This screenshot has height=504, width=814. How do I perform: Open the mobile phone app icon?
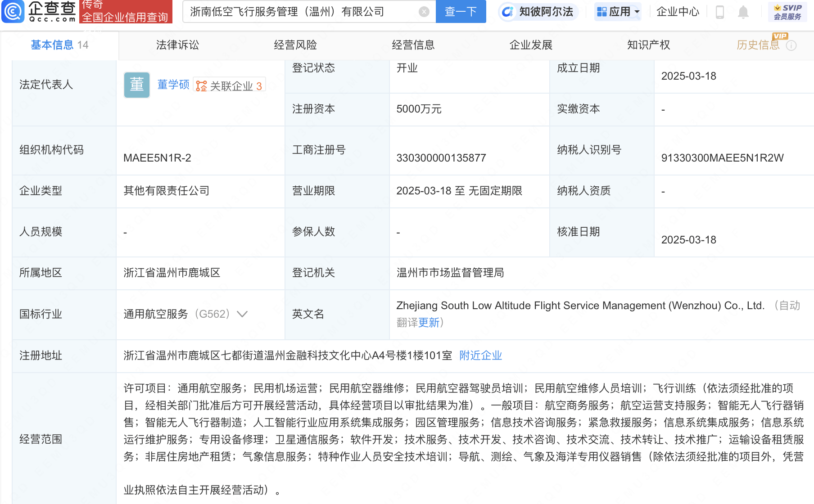[x=719, y=12]
